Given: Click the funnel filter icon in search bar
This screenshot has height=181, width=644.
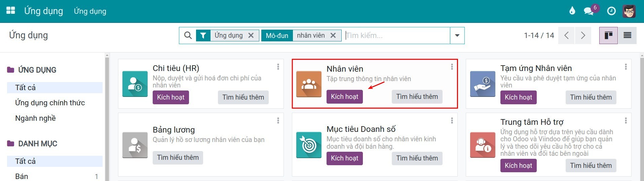Looking at the screenshot, I should coord(203,35).
